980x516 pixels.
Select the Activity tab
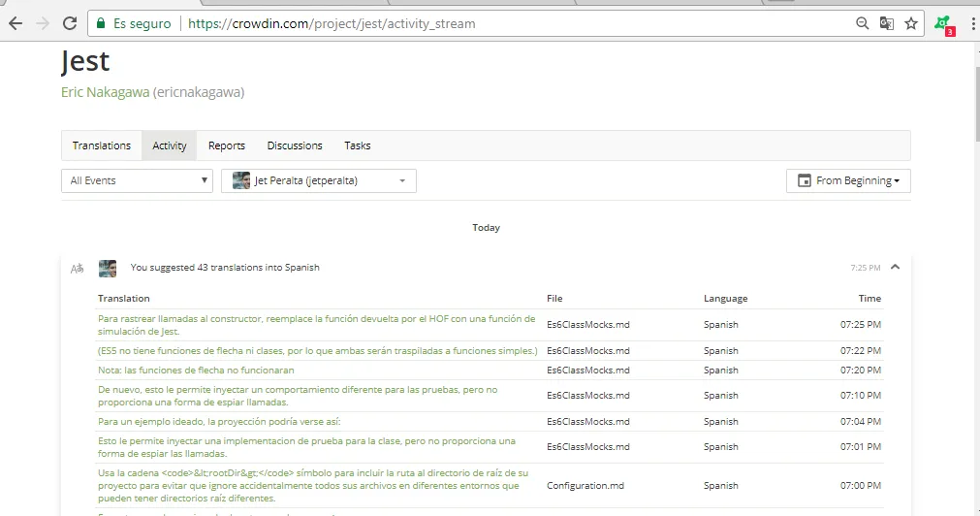(x=170, y=145)
